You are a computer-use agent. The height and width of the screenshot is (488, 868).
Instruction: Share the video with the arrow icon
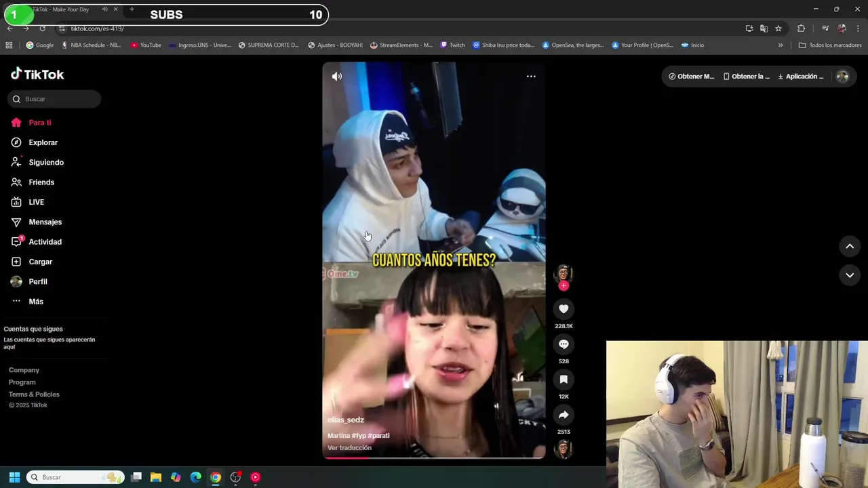(564, 415)
